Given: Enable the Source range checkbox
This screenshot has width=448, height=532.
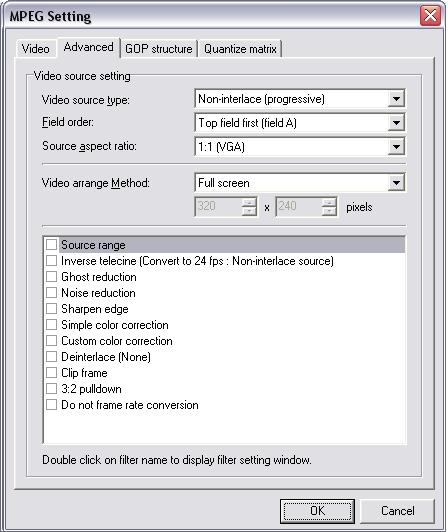Looking at the screenshot, I should pos(52,245).
